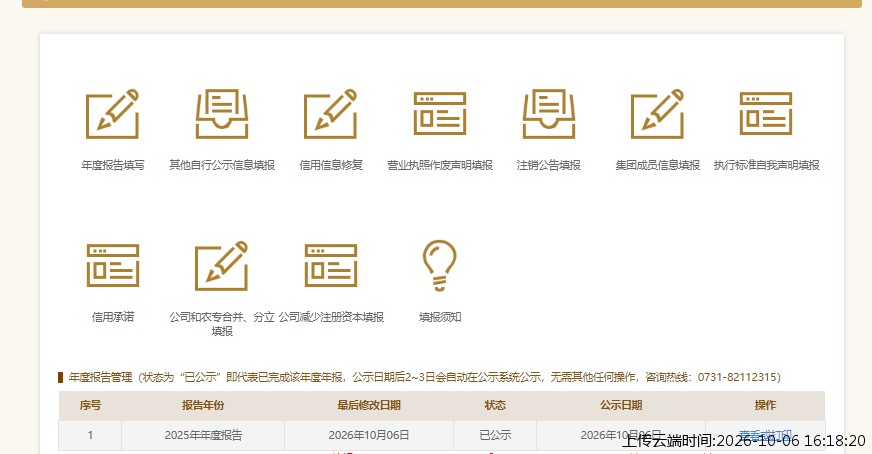This screenshot has width=872, height=454.
Task: Open the 填报须知 lightbulb icon
Action: pos(439,265)
